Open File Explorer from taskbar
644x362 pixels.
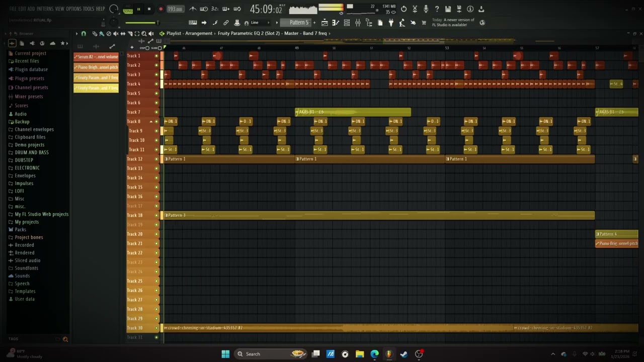[360, 354]
